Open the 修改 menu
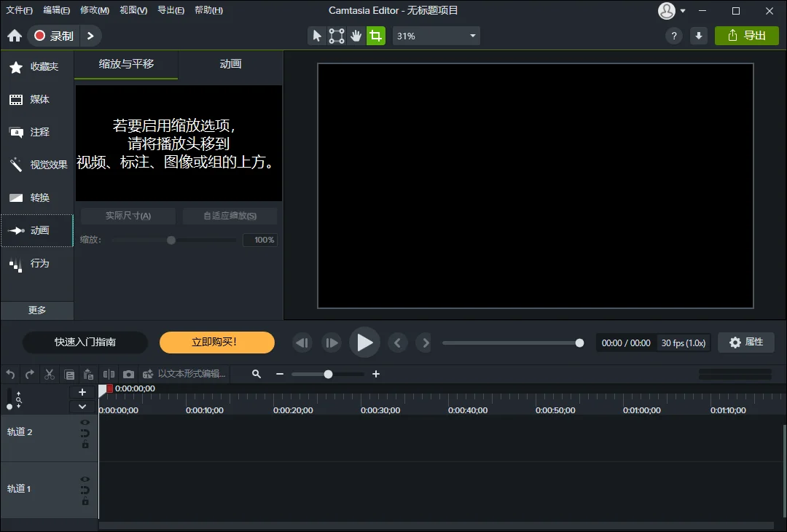Screen dimensions: 787x532 click(94, 10)
